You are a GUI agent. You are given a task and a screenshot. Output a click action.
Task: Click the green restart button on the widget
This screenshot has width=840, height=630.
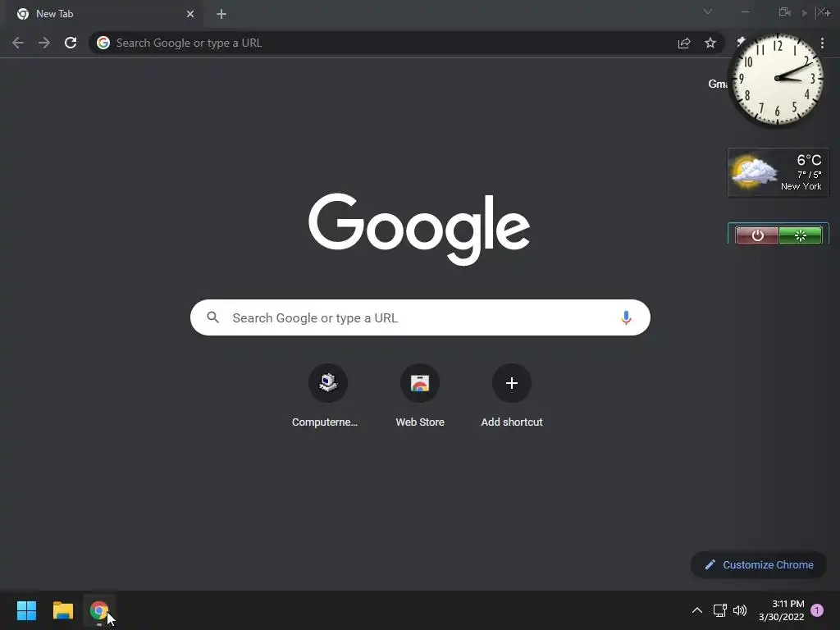(800, 235)
